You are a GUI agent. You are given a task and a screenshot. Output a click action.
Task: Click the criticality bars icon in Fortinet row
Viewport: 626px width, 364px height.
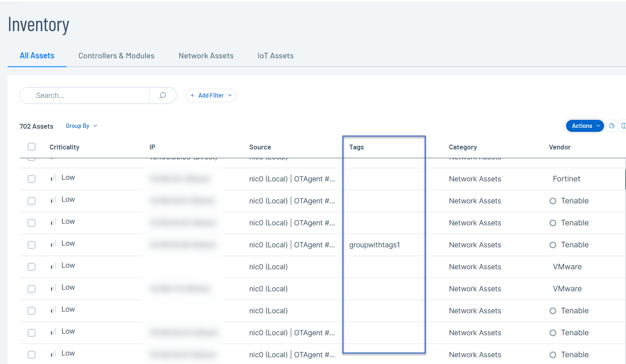[53, 178]
